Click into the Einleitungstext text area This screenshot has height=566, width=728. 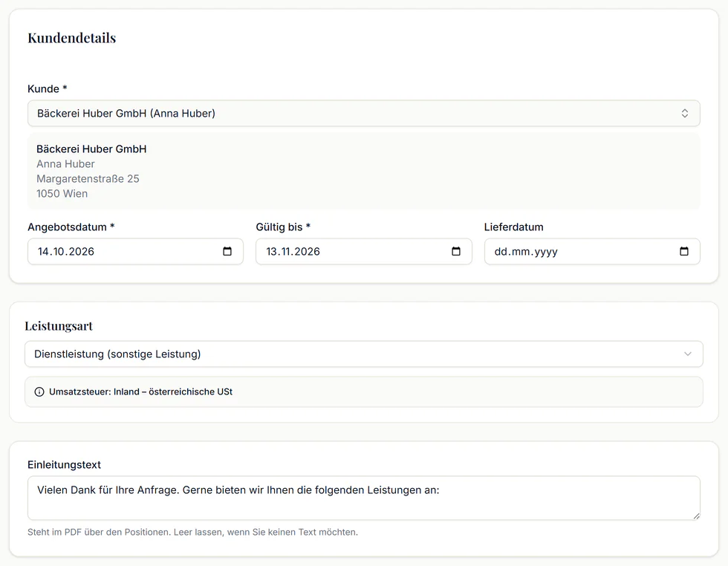click(x=364, y=498)
